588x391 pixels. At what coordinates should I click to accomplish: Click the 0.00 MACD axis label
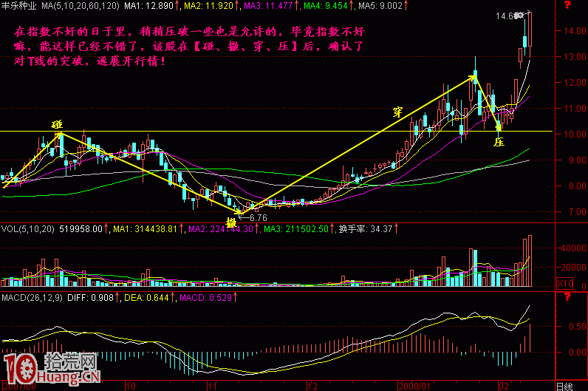coord(578,353)
